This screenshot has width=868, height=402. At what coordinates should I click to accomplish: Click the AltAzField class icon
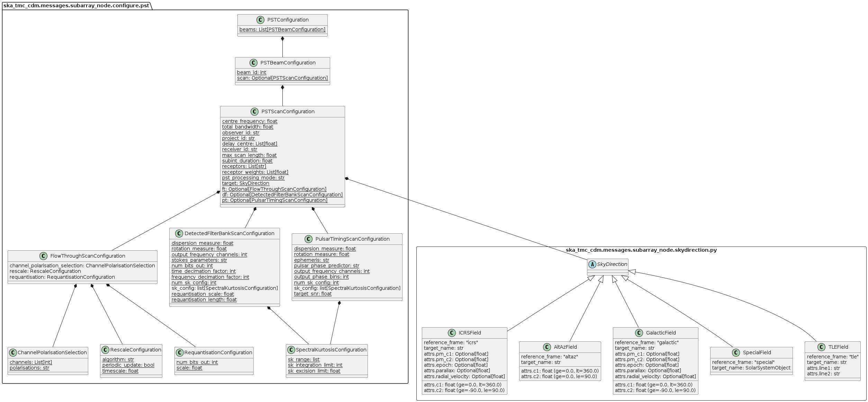point(547,347)
